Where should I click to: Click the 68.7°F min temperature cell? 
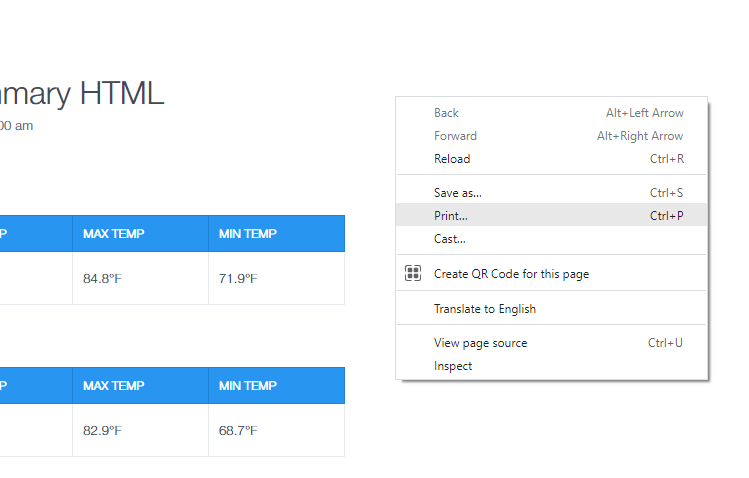coord(238,430)
